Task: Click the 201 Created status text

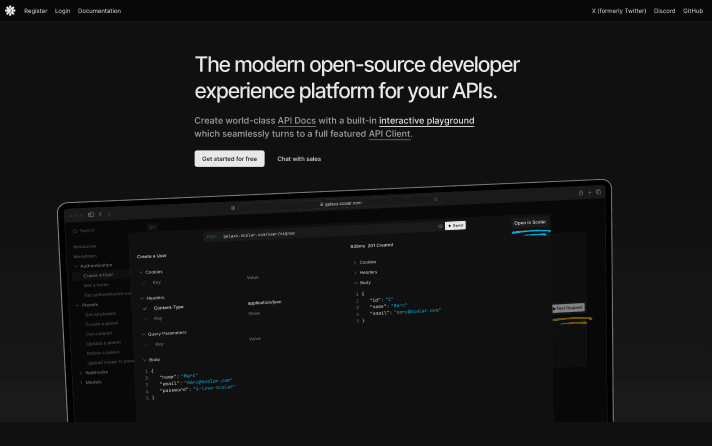Action: coord(380,245)
